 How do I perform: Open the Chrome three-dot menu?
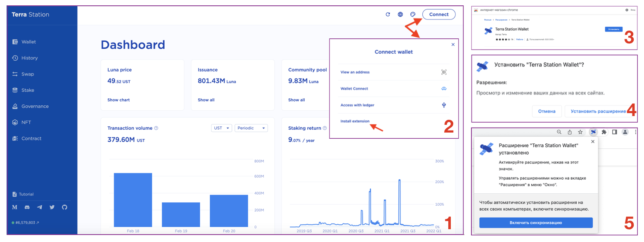coord(635,132)
